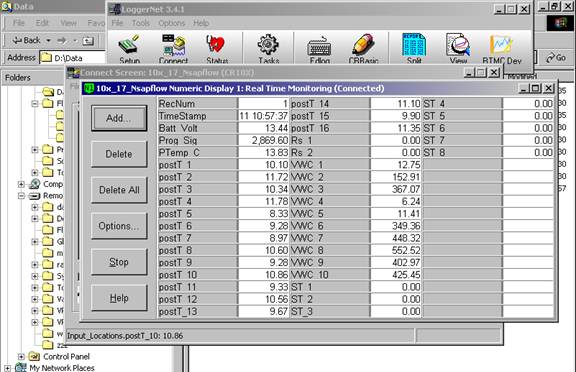Image resolution: width=576 pixels, height=372 pixels.
Task: Click the D:\Data address field
Action: pyautogui.click(x=73, y=58)
